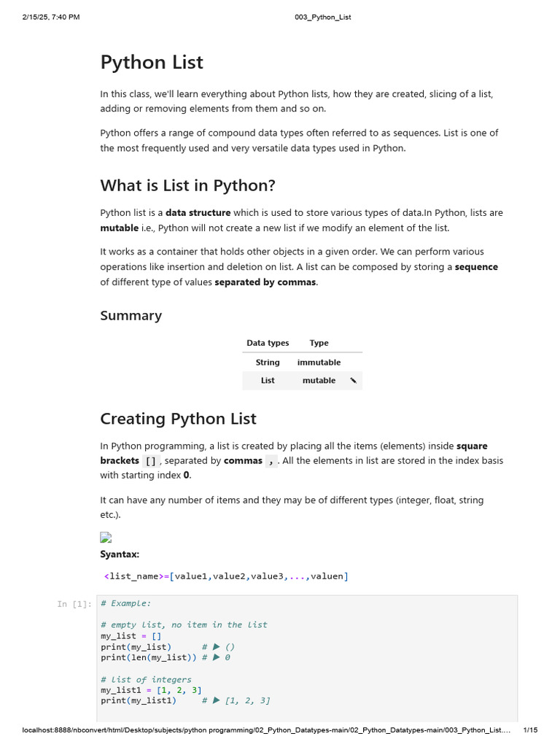Click the 1/15 page number indicator

[x=531, y=729]
